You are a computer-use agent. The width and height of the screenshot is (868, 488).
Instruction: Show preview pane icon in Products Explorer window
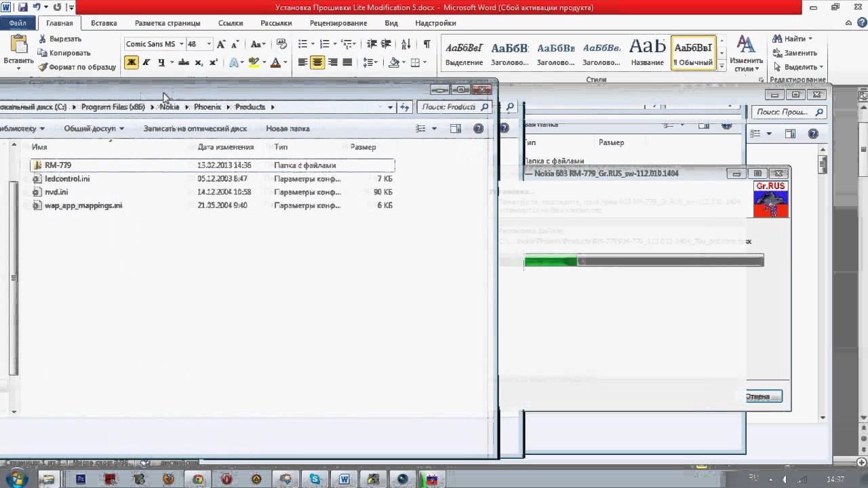pos(456,128)
